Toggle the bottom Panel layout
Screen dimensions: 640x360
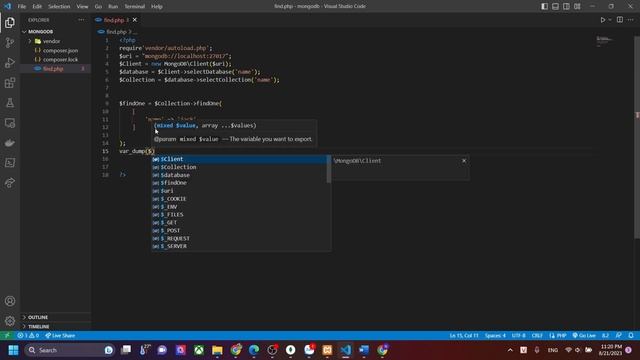coord(556,6)
